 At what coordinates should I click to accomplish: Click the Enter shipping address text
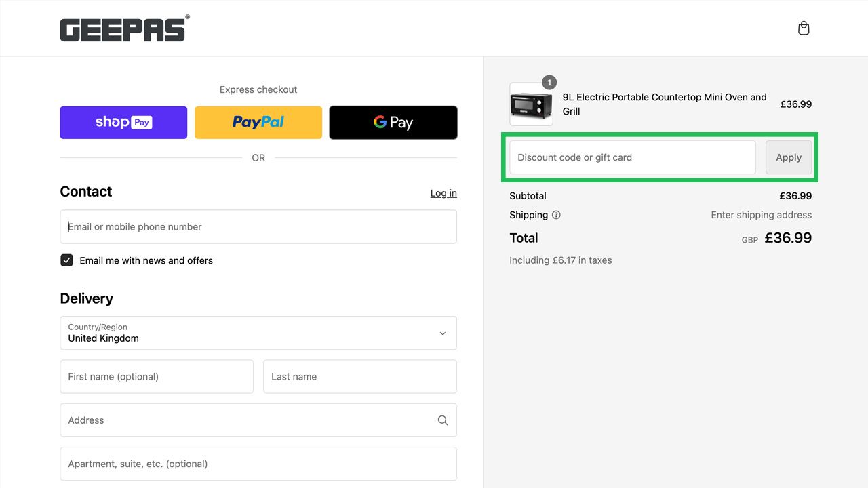(762, 215)
